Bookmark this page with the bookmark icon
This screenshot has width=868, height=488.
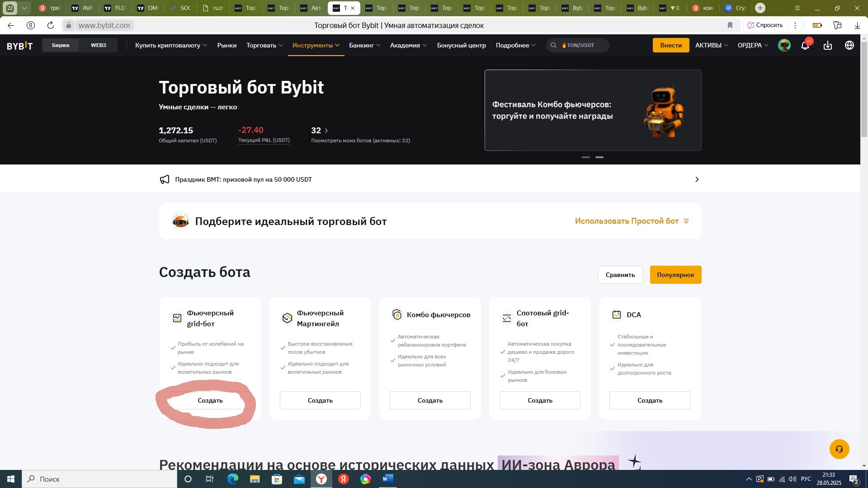730,25
